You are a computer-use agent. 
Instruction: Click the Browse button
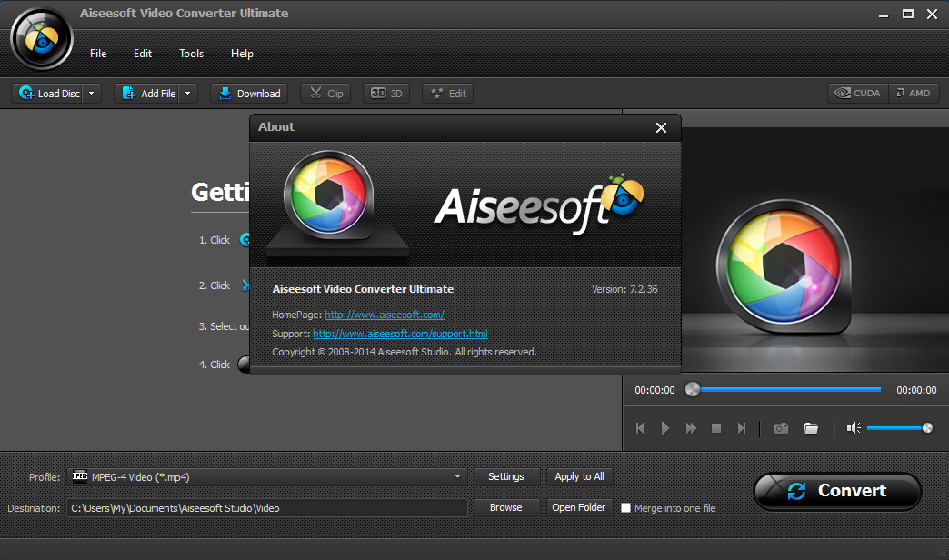point(506,507)
